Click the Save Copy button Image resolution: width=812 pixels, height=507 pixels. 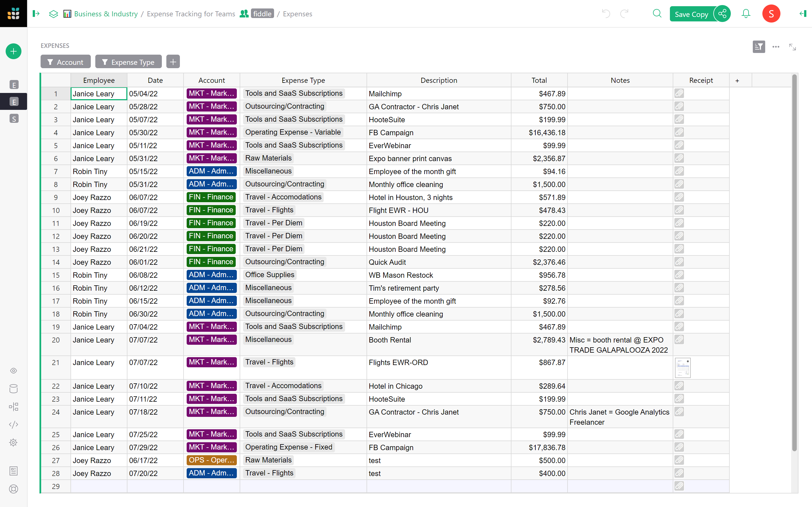[692, 14]
